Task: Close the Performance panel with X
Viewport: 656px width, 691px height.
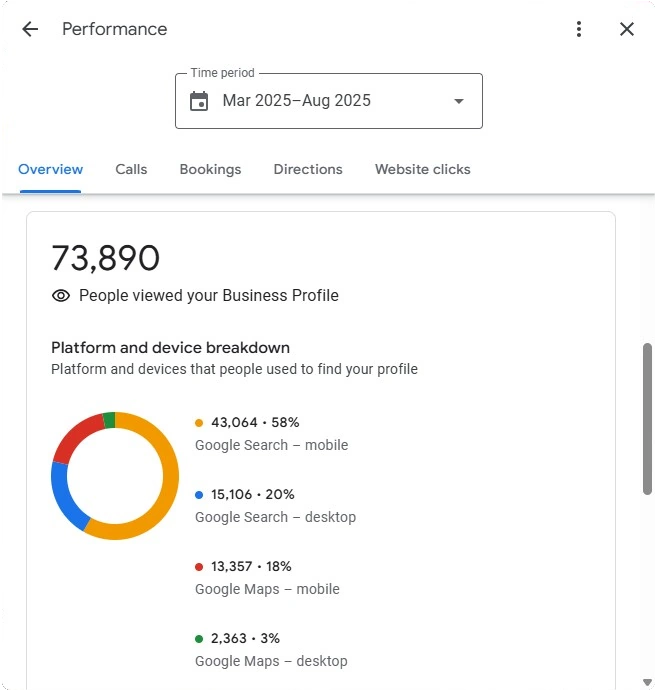Action: tap(626, 30)
